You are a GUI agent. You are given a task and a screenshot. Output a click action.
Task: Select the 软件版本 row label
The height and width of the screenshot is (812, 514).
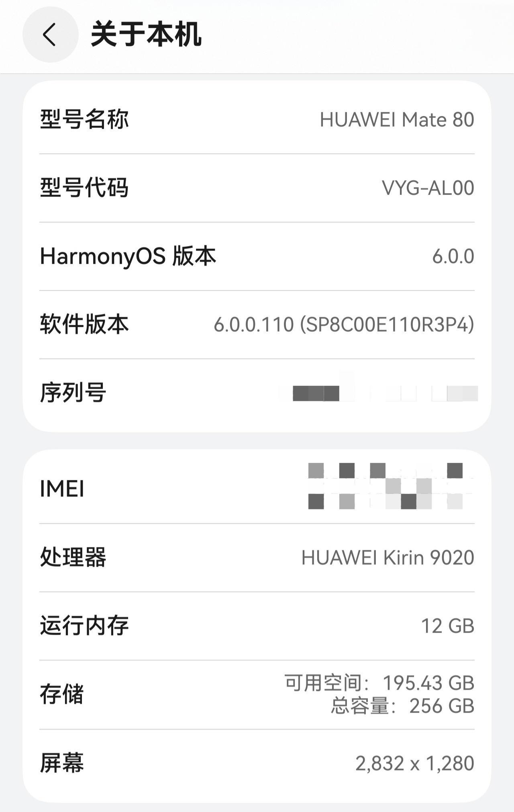(84, 324)
